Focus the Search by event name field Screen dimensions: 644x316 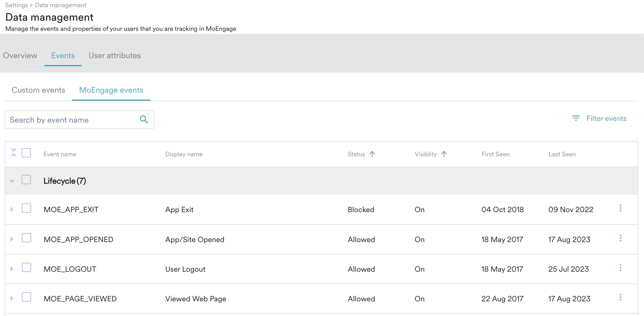click(x=72, y=120)
